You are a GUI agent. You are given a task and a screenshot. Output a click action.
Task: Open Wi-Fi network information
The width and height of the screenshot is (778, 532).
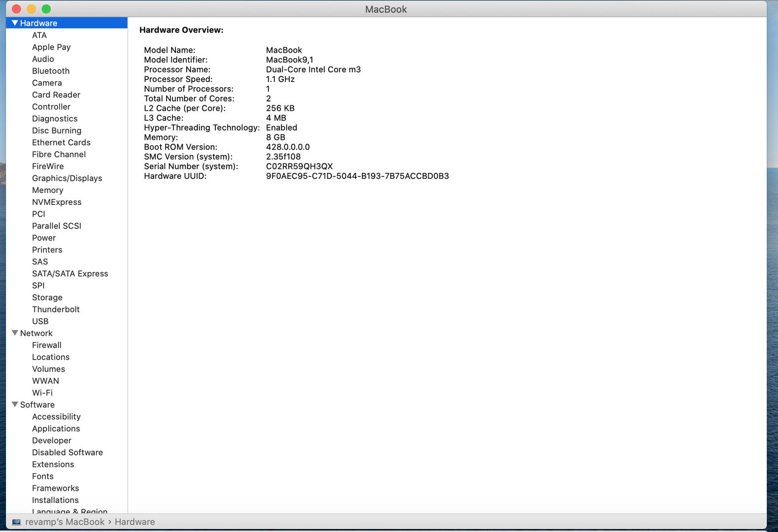42,393
